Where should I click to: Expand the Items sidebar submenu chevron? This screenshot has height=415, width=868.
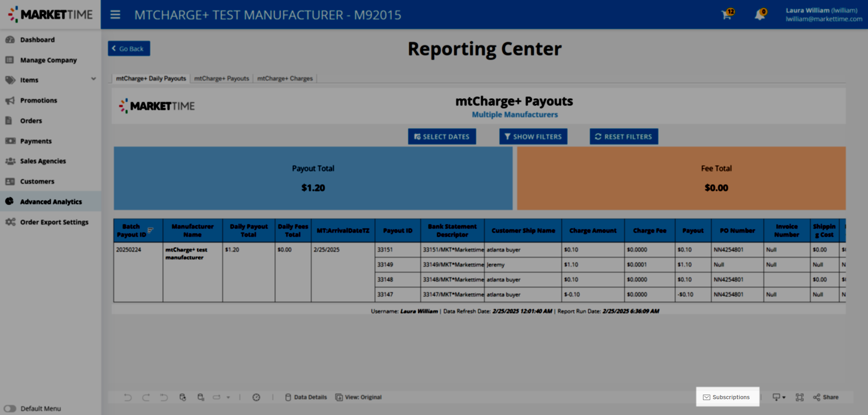pos(94,79)
